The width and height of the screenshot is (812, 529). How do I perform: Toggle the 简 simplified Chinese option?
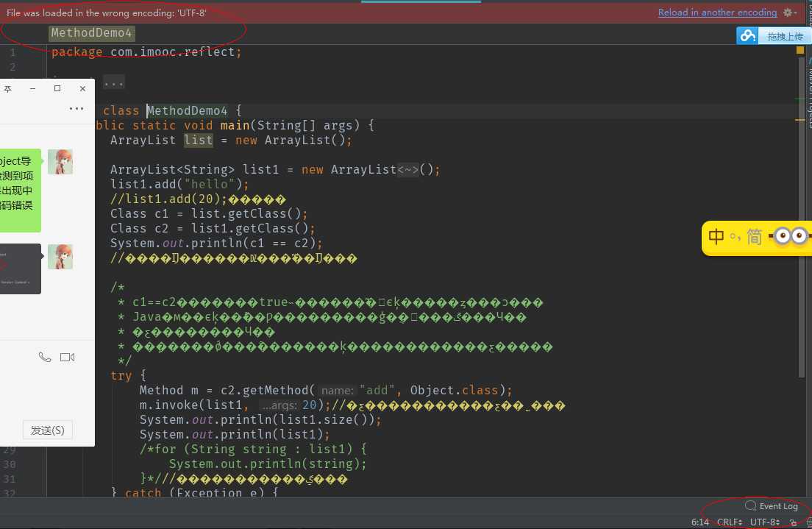(x=754, y=237)
